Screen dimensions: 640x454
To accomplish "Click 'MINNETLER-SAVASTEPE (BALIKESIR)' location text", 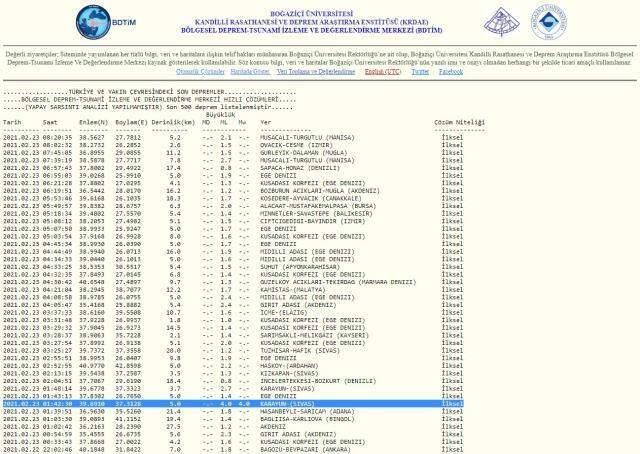I will (x=316, y=214).
